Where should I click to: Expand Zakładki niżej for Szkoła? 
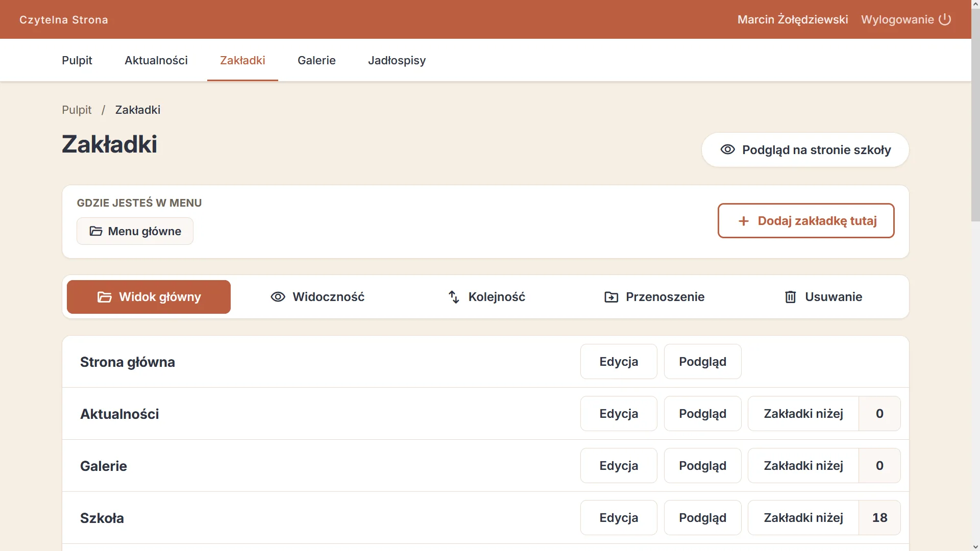click(x=824, y=517)
